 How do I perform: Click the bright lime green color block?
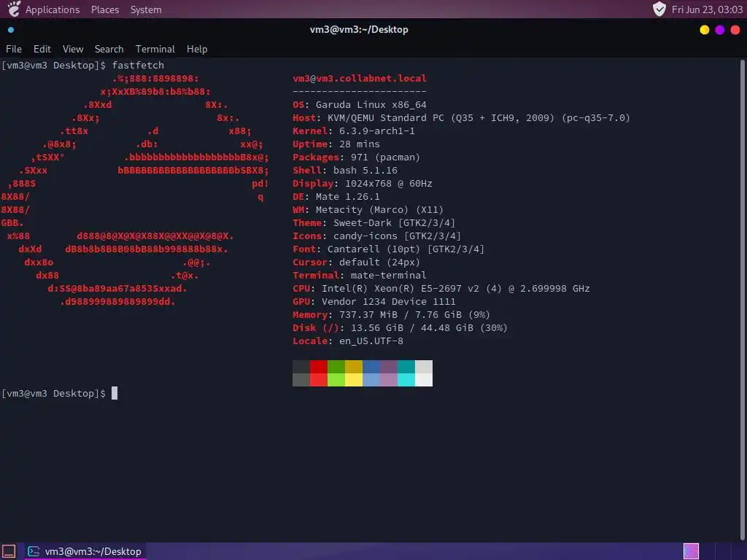[x=336, y=380]
